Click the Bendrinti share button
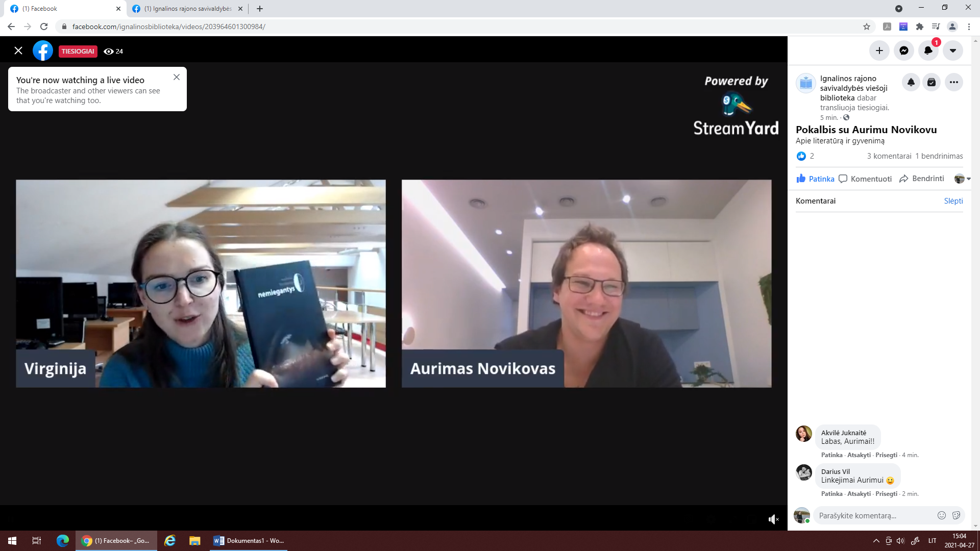 point(922,179)
